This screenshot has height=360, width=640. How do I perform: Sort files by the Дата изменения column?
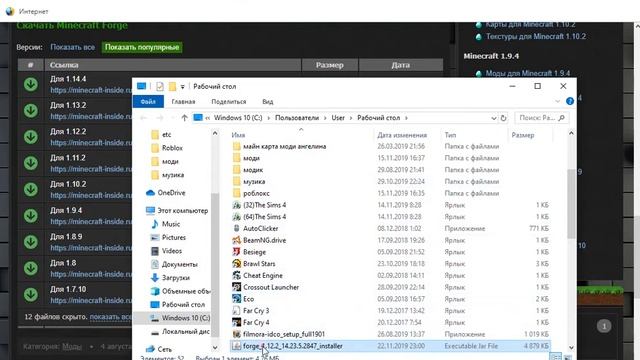click(x=402, y=135)
